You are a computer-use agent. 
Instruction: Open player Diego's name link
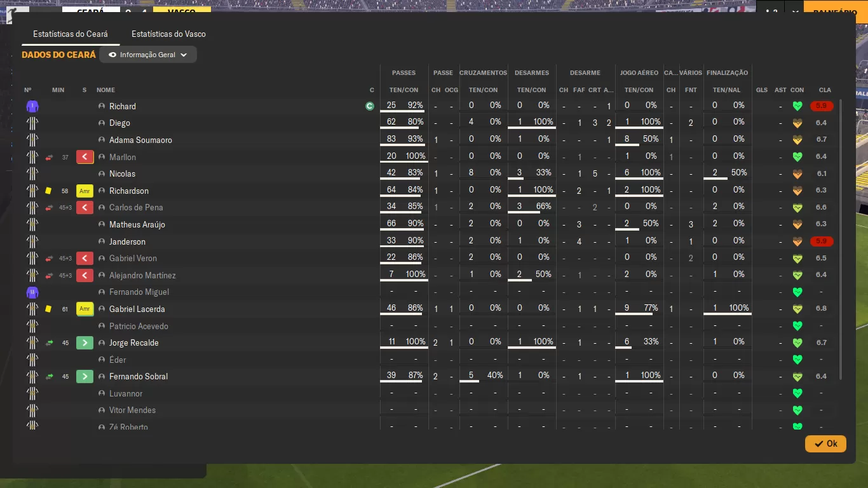[119, 123]
